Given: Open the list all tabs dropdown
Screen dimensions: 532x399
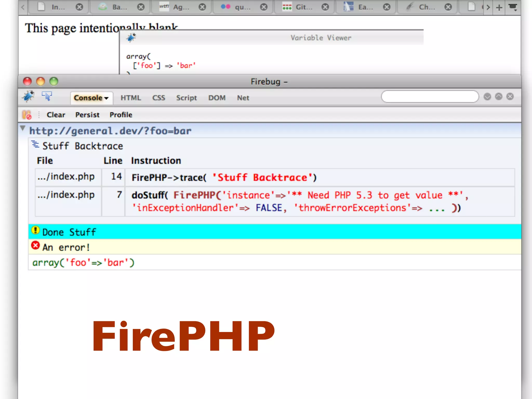Looking at the screenshot, I should click(513, 7).
